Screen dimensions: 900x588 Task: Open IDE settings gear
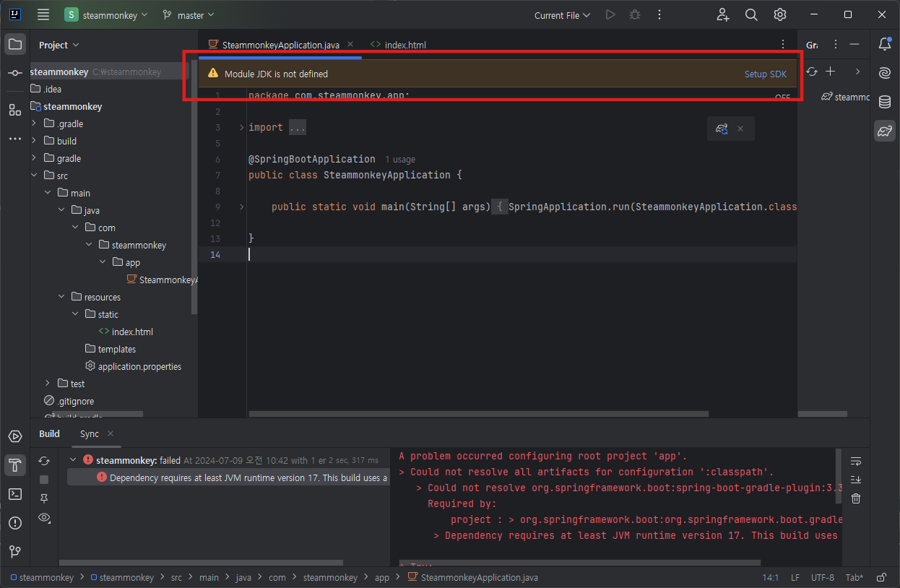pyautogui.click(x=780, y=14)
